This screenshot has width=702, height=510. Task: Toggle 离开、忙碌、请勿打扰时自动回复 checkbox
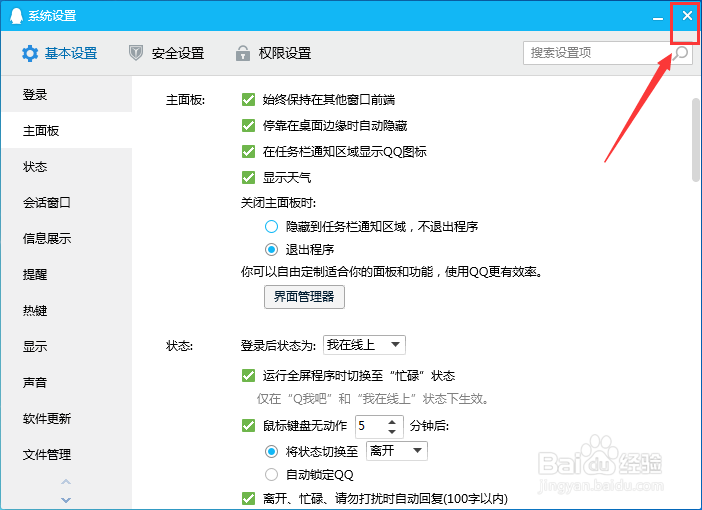[248, 498]
